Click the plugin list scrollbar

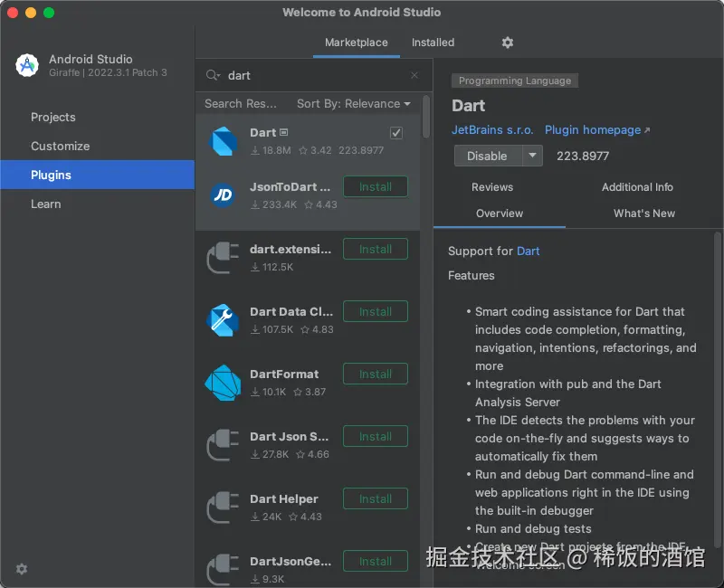coord(425,117)
